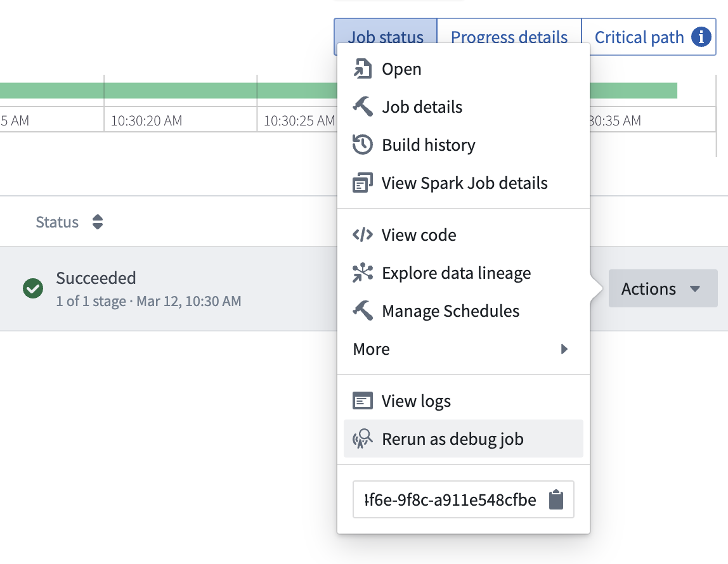Click the Explore data lineage graph icon

(363, 272)
